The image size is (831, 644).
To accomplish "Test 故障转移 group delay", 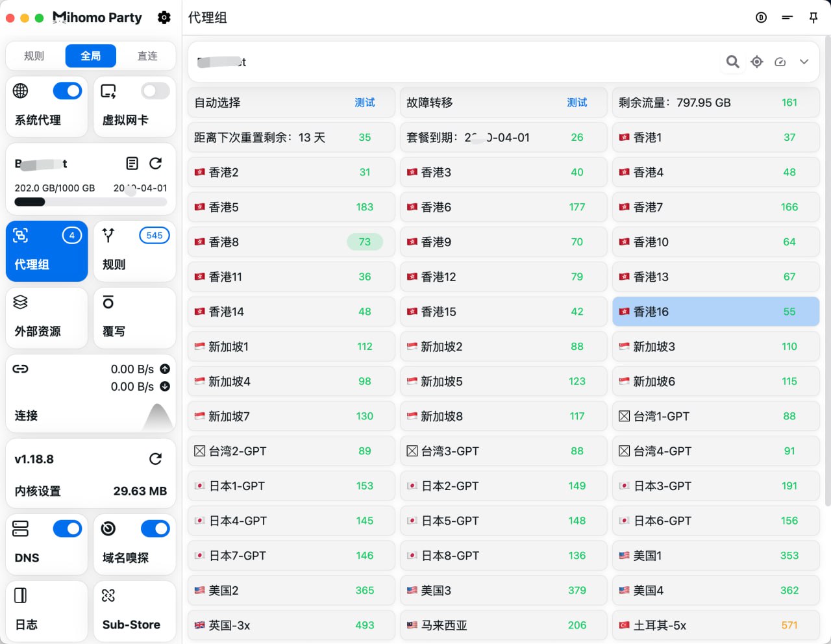I will tap(577, 103).
